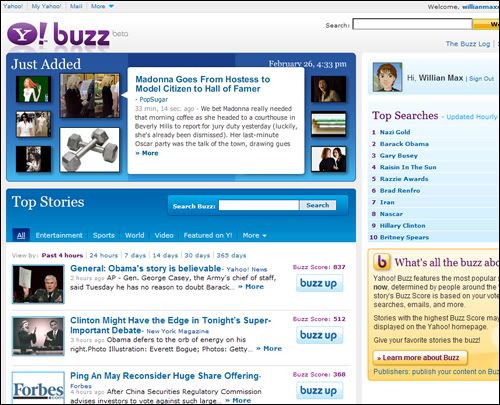View stories from 7 days

135,255
